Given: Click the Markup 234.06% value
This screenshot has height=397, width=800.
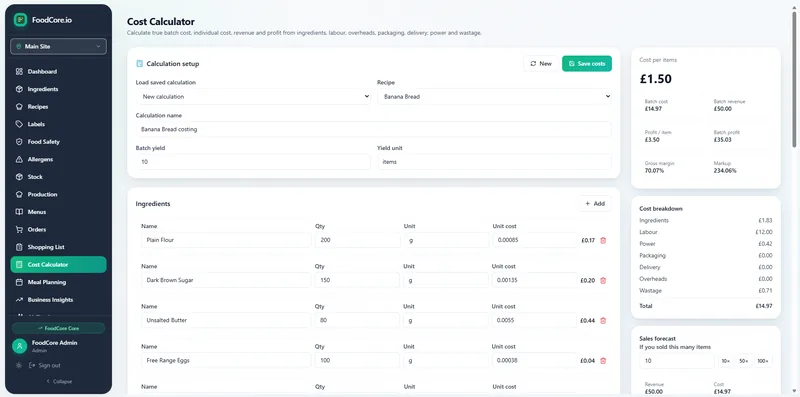Looking at the screenshot, I should tap(725, 171).
